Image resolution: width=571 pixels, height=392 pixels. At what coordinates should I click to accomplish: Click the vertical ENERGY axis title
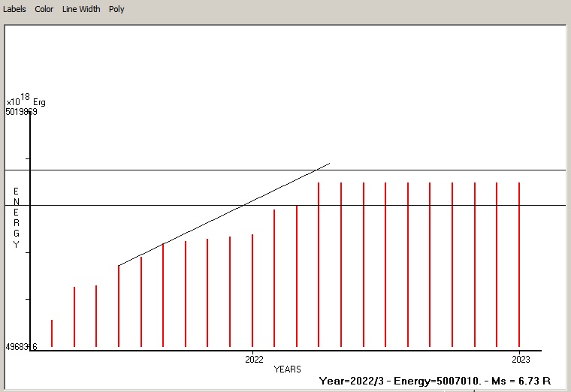(16, 218)
